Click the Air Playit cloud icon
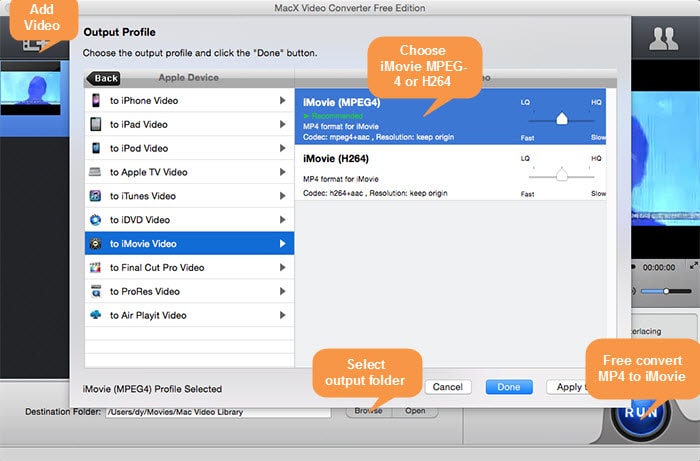This screenshot has width=700, height=461. [96, 315]
